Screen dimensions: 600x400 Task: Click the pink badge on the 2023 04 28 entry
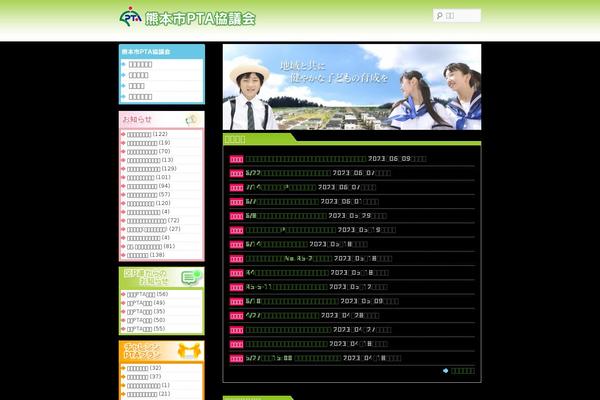[x=236, y=316]
